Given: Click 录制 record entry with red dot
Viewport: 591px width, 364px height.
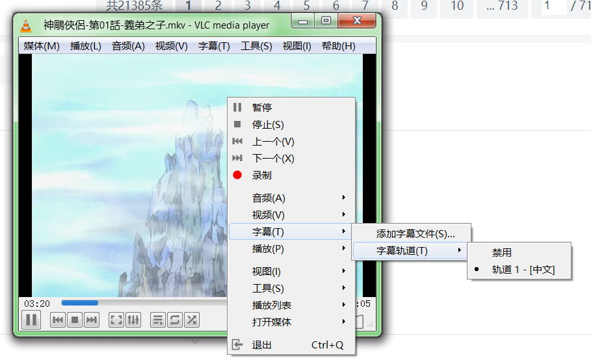Looking at the screenshot, I should (291, 175).
